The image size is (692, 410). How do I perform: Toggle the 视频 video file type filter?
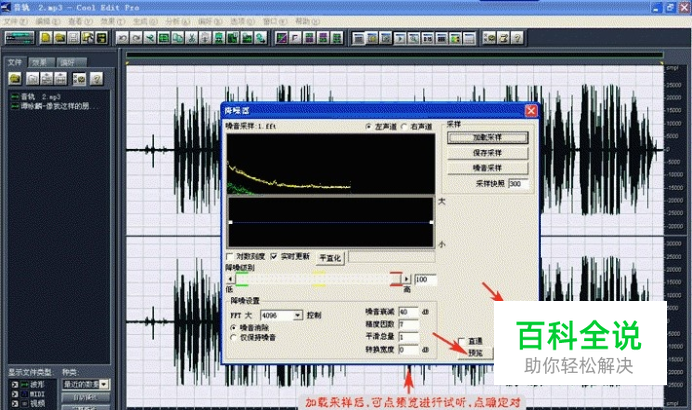15,403
